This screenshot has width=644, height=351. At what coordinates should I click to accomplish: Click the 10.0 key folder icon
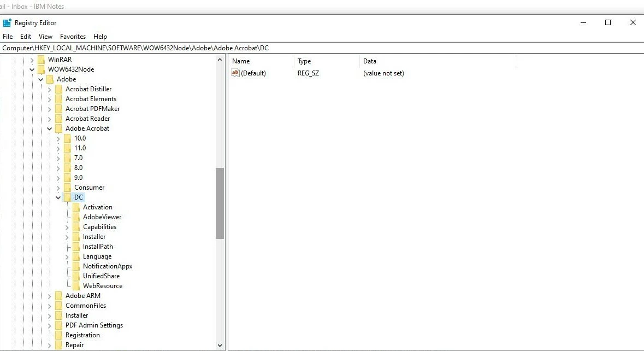pos(67,138)
